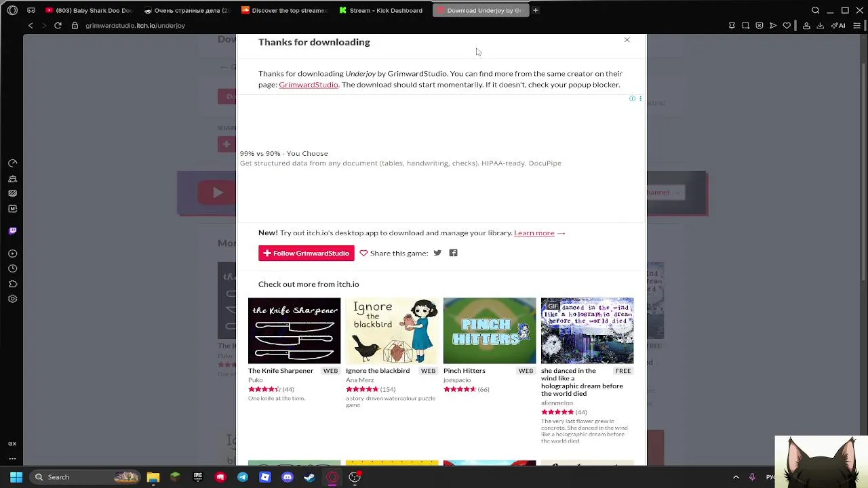Click the GX icon in the sidebar
This screenshot has width=868, height=488.
click(12, 444)
